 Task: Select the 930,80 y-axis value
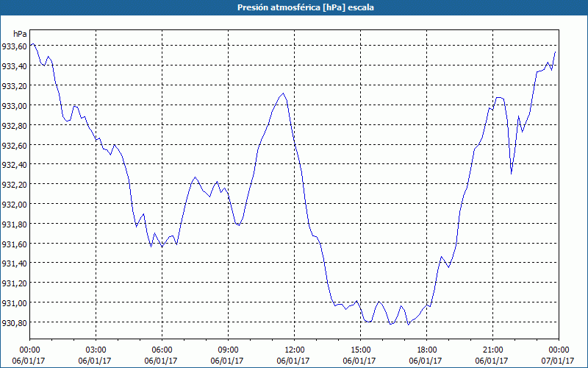coord(14,323)
